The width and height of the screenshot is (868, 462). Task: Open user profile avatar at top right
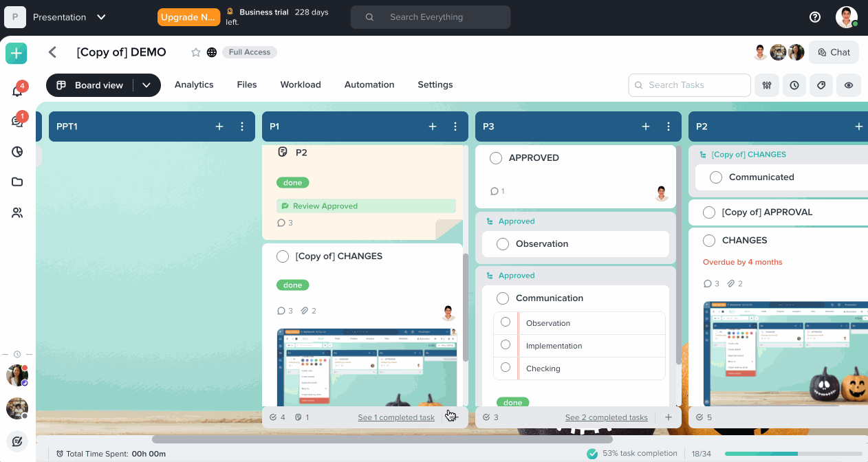click(x=846, y=17)
